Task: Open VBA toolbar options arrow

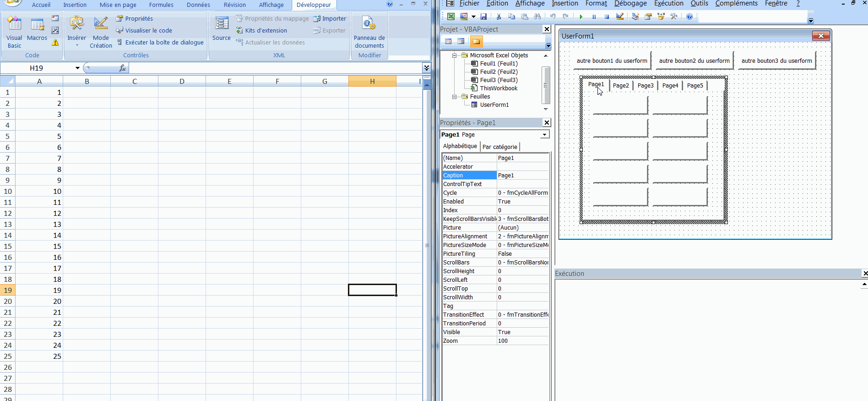Action: [x=811, y=21]
